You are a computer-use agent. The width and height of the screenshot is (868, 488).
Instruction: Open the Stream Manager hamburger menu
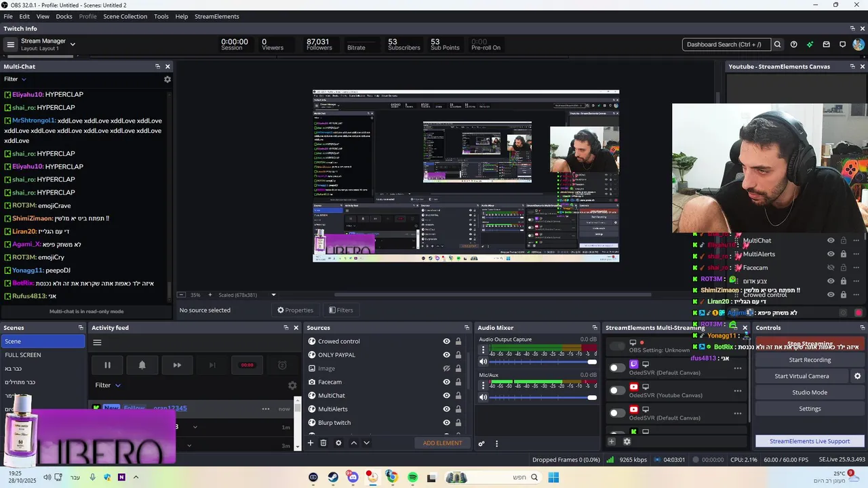pyautogui.click(x=10, y=45)
